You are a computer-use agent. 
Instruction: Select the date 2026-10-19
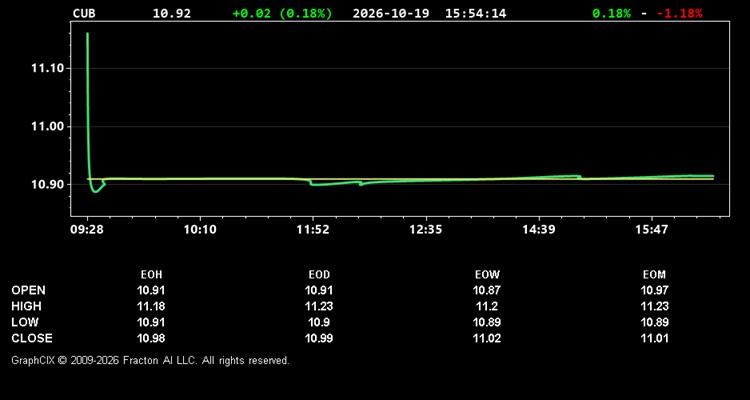coord(392,13)
